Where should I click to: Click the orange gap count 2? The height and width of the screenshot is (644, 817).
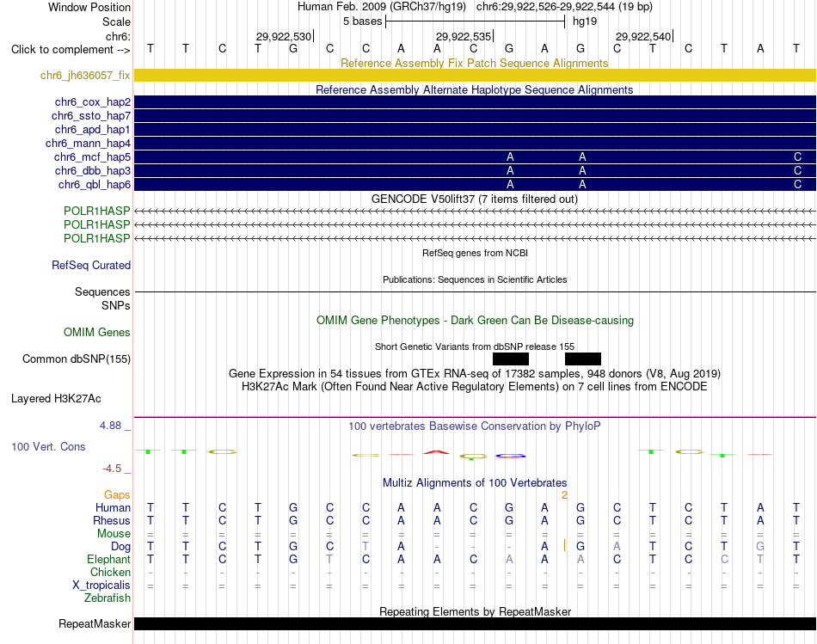click(x=564, y=495)
